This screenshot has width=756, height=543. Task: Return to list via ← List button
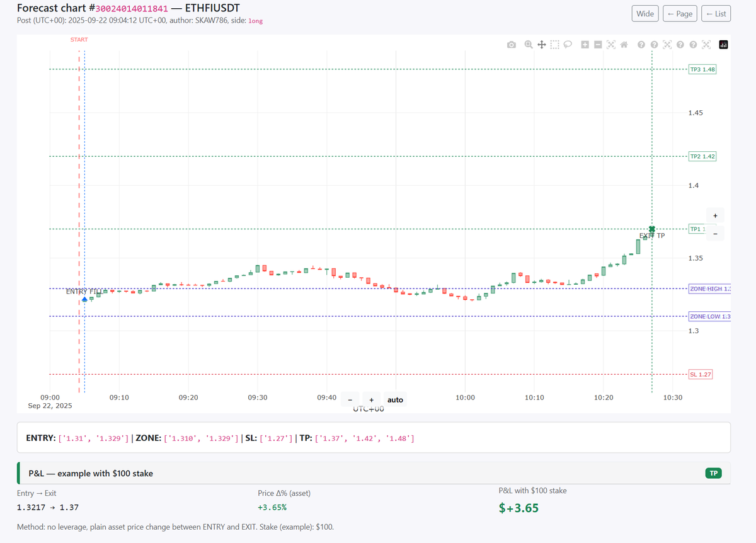click(x=716, y=13)
